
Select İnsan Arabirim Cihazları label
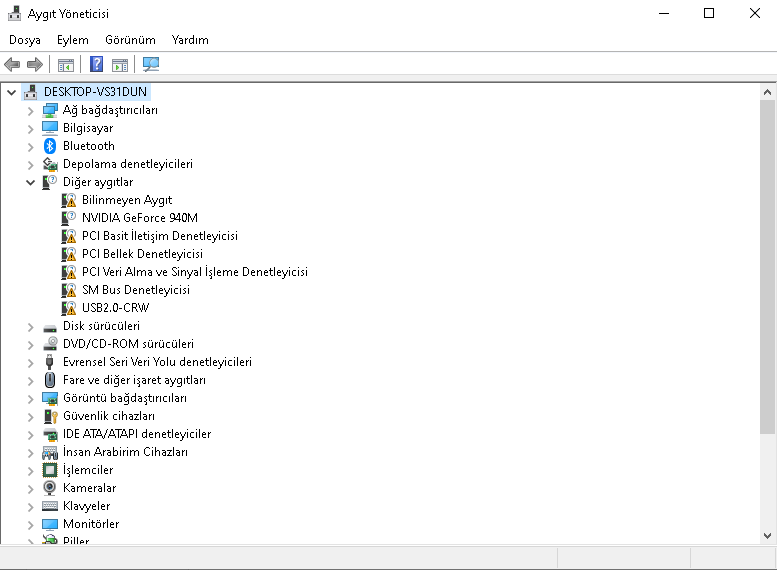coord(125,452)
